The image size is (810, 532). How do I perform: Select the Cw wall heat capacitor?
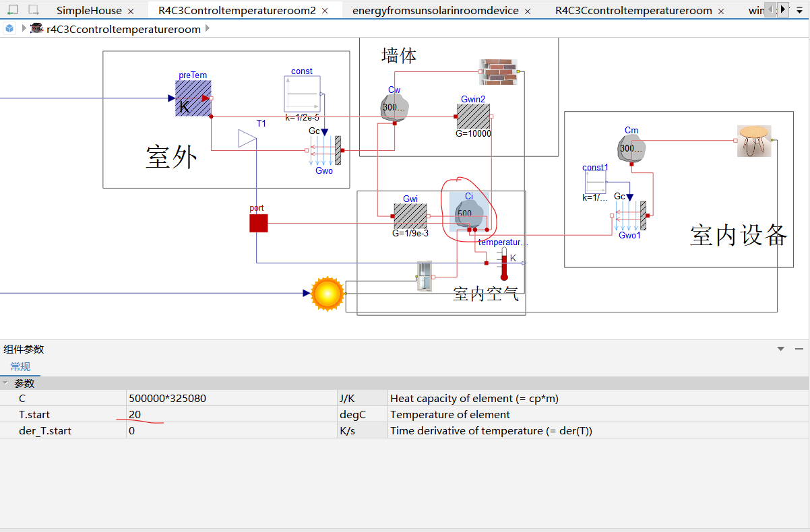click(395, 108)
